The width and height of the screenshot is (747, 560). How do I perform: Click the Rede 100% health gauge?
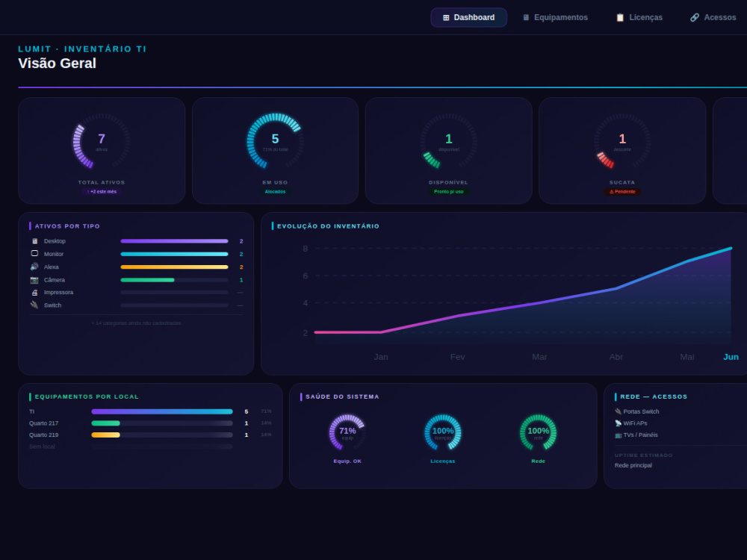(538, 432)
